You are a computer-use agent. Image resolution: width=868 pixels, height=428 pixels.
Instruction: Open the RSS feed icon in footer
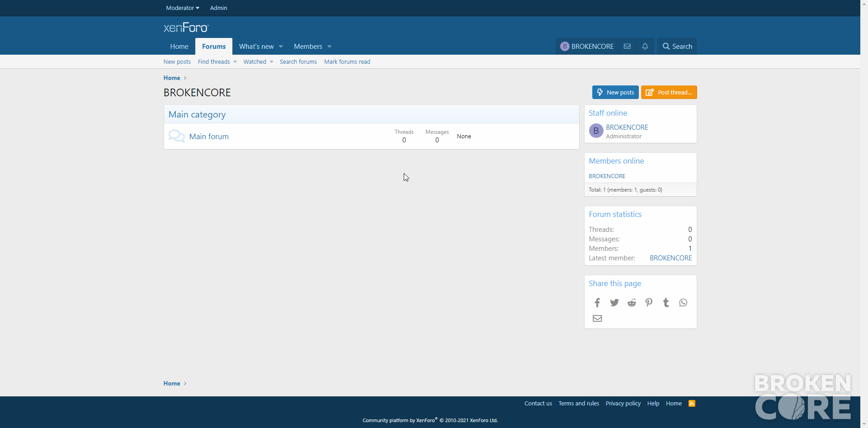692,403
